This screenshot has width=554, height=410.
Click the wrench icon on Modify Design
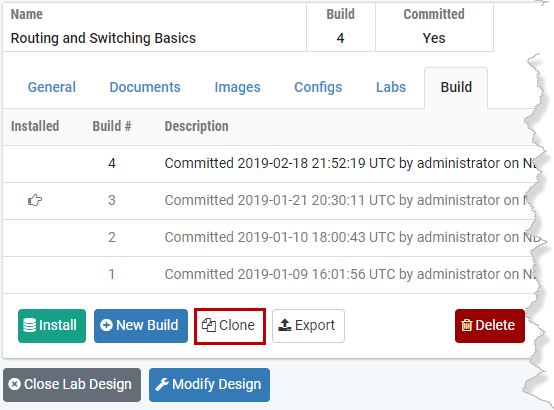[162, 384]
